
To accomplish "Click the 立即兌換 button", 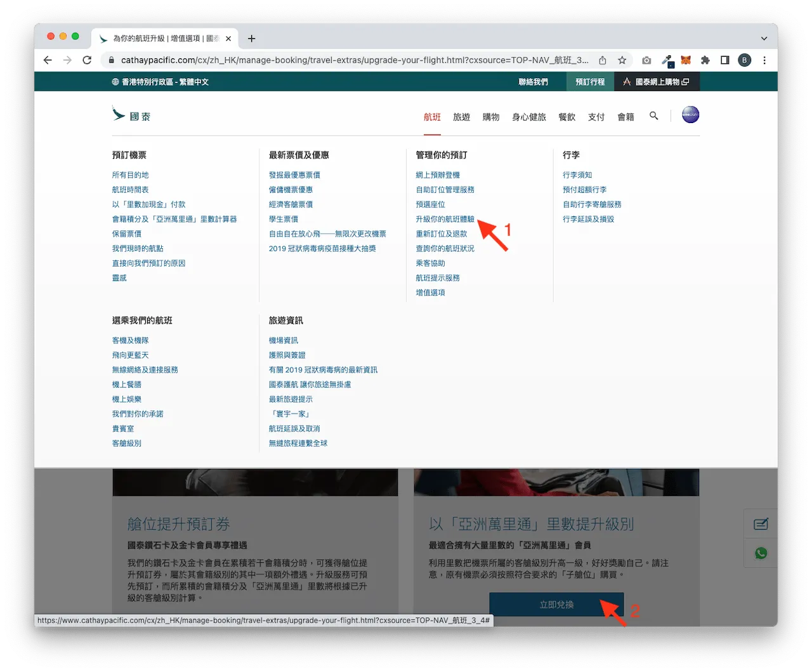I will point(556,605).
